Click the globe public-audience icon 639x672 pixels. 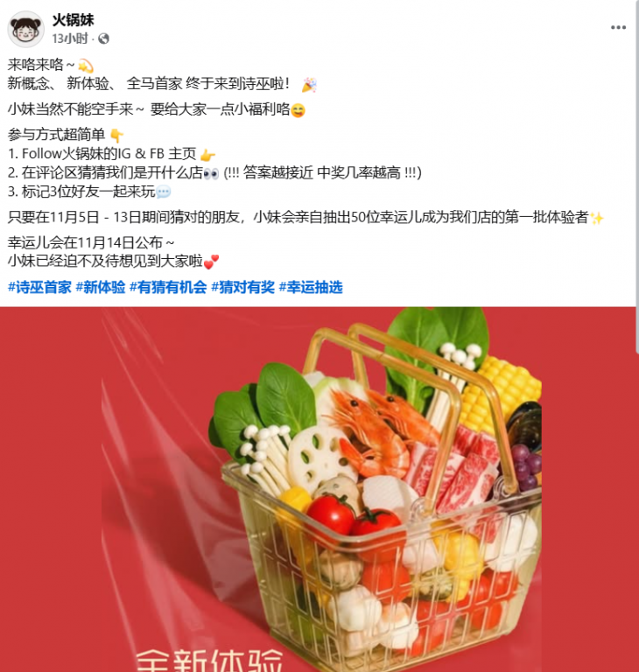click(x=103, y=39)
